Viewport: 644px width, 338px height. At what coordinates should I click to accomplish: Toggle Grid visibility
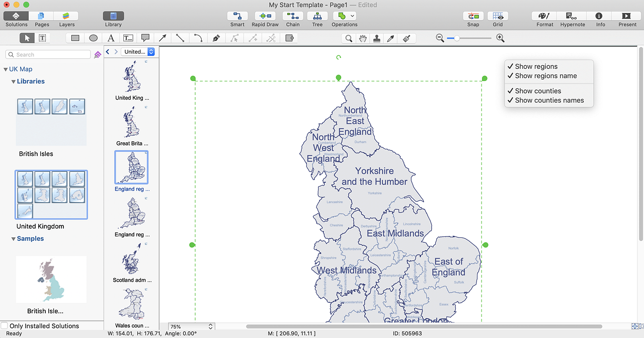tap(498, 16)
